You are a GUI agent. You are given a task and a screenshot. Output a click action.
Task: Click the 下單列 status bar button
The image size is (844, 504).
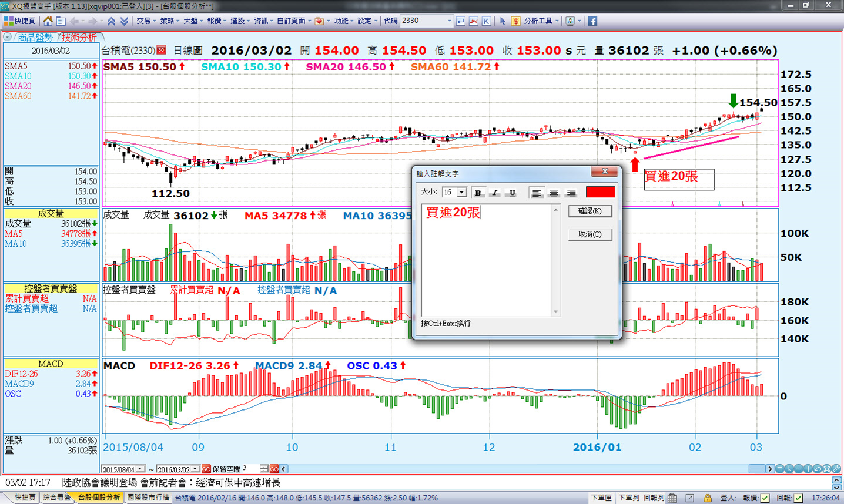pyautogui.click(x=628, y=498)
